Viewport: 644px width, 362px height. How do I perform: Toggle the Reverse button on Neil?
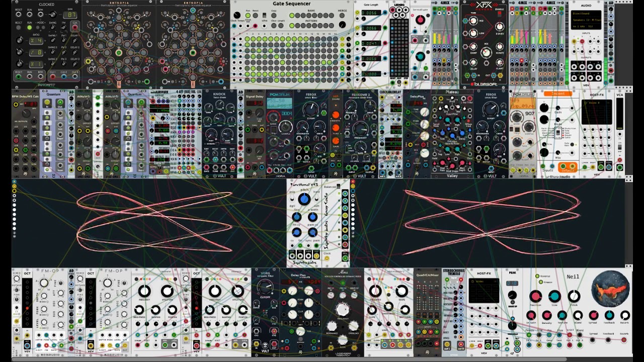(x=537, y=277)
